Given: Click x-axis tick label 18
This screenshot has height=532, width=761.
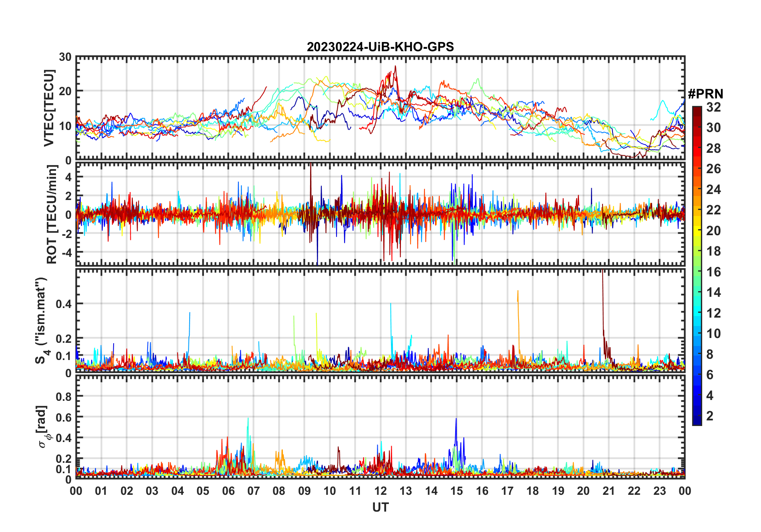Looking at the screenshot, I should click(533, 491).
